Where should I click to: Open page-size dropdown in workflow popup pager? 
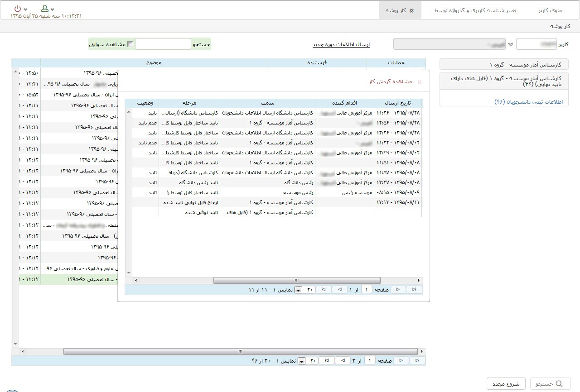[299, 290]
